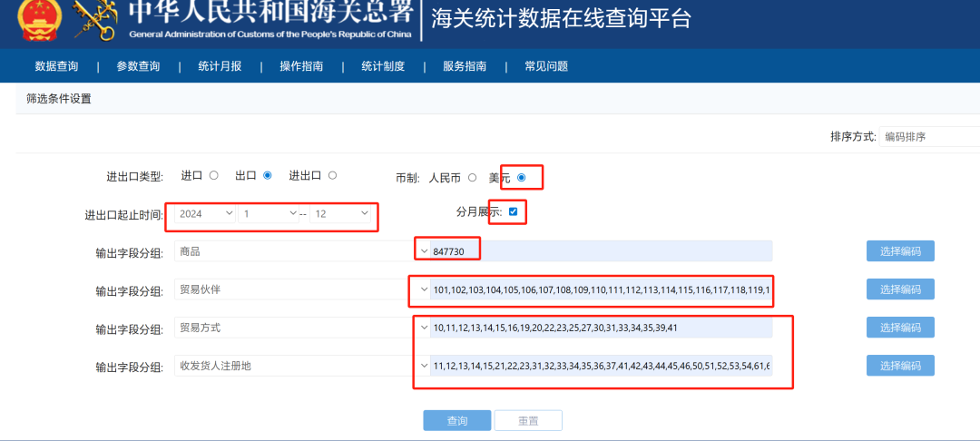980x441 pixels.
Task: Open the 常见问题 menu
Action: pos(546,66)
